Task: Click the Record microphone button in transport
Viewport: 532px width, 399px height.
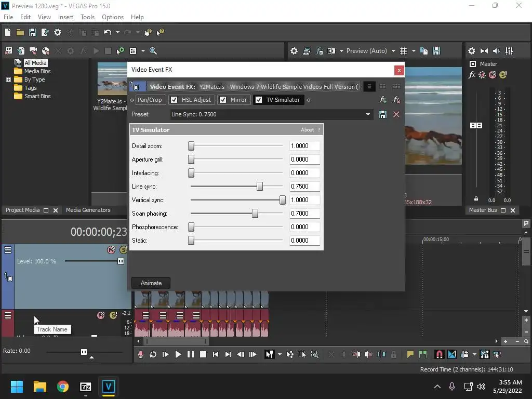Action: pyautogui.click(x=140, y=354)
